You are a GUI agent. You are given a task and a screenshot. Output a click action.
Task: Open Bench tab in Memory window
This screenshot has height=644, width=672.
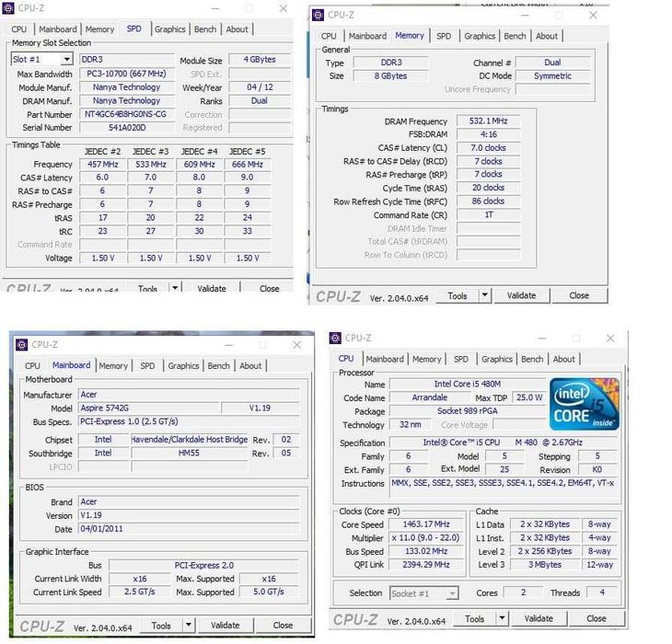(516, 36)
